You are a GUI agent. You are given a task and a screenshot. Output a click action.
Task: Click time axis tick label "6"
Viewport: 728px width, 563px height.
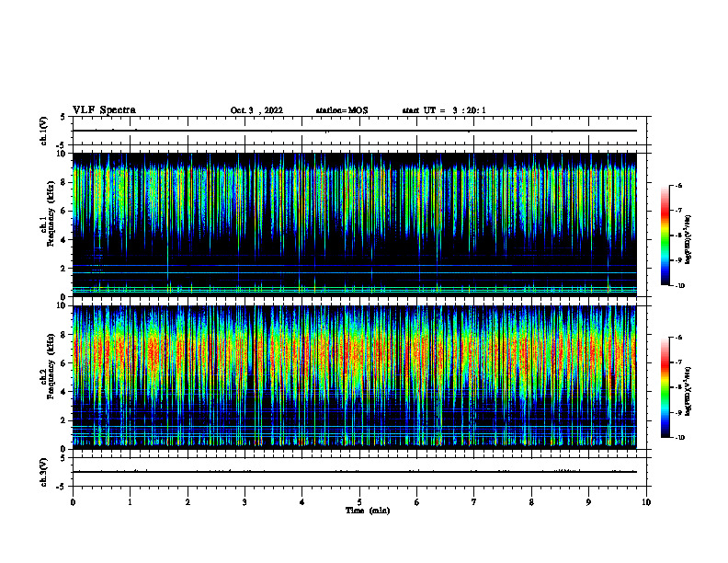tap(417, 502)
